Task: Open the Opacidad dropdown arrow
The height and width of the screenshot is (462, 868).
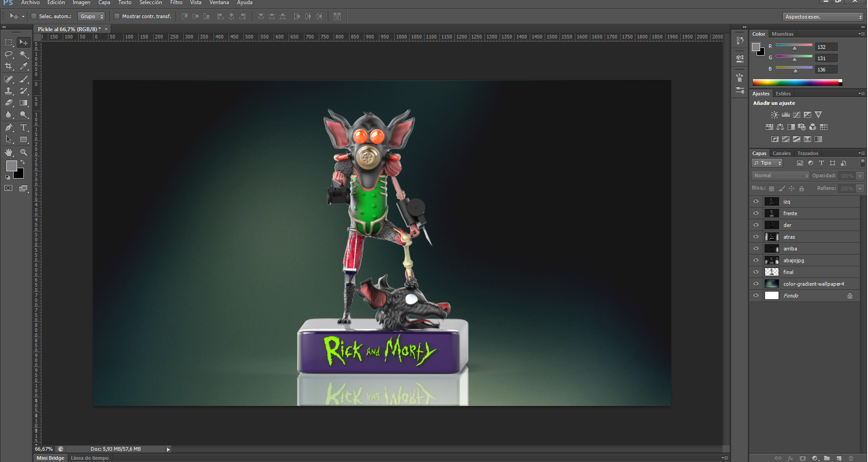Action: (x=860, y=175)
